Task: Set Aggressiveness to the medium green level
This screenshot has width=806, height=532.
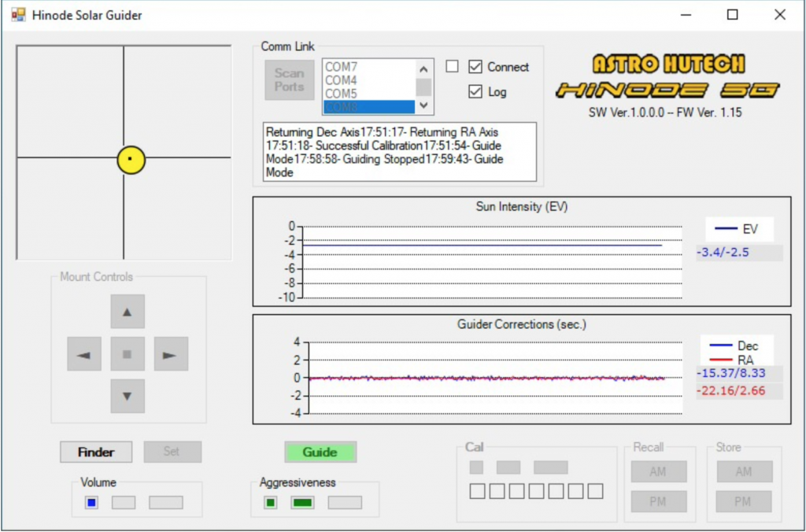Action: (302, 502)
